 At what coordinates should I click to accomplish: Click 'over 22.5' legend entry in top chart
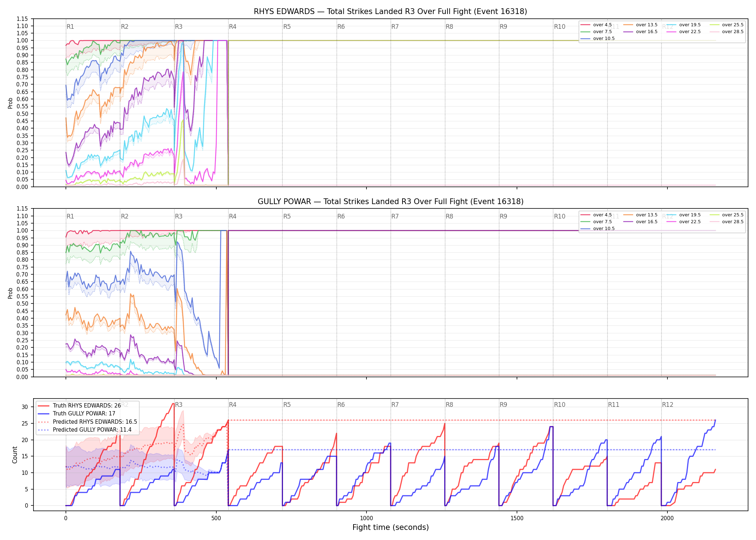point(683,32)
